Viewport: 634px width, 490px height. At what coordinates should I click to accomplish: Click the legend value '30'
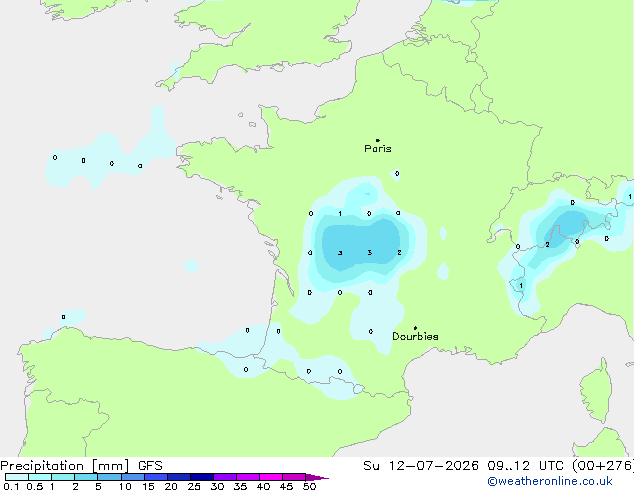217,486
